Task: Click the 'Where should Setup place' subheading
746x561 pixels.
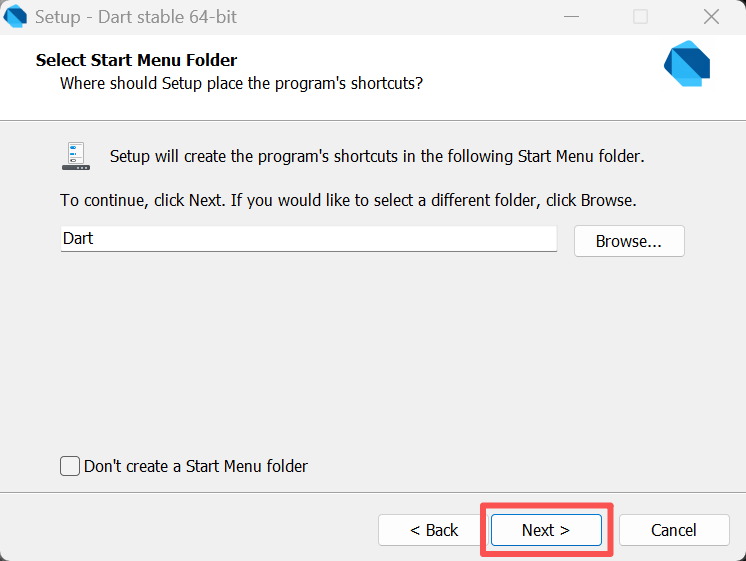Action: coord(241,83)
